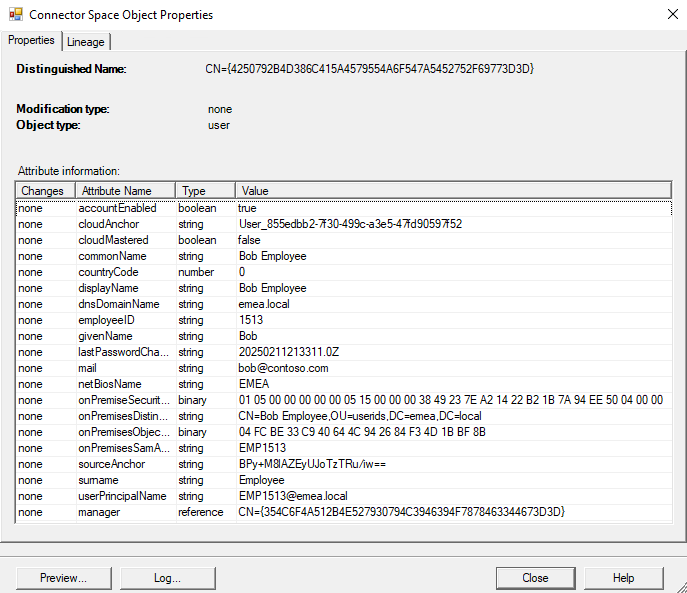Select the displayName attribute row
The image size is (687, 593).
click(344, 288)
